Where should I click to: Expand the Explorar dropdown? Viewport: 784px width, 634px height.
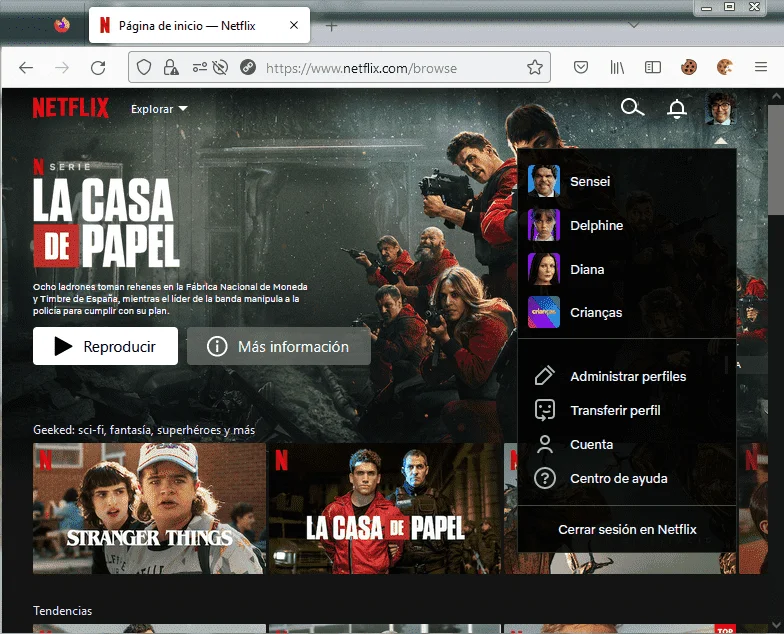click(x=159, y=109)
